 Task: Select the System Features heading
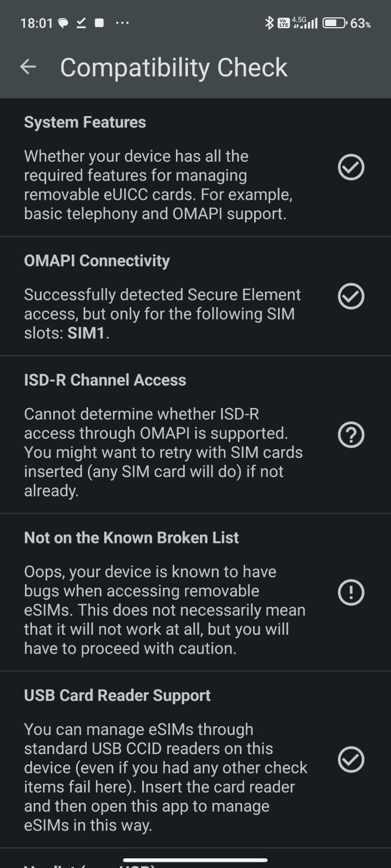click(x=85, y=123)
